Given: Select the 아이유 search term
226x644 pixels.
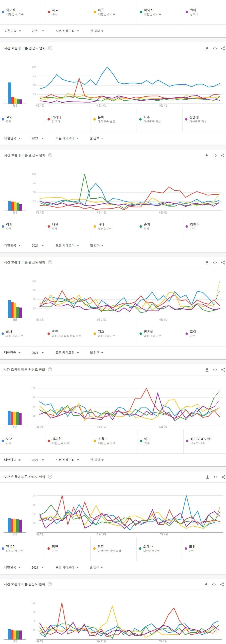Looking at the screenshot, I should [11, 10].
